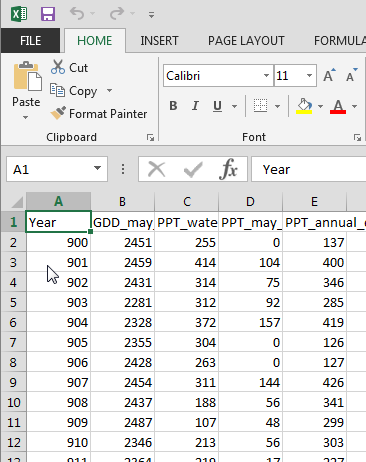
Task: Cancel the formula bar entry
Action: pos(156,169)
